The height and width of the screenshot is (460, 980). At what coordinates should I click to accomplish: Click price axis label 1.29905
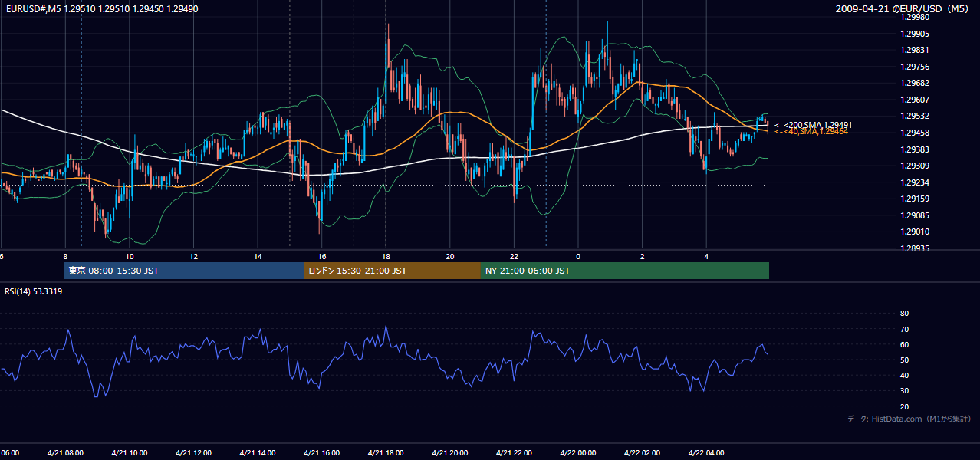click(915, 34)
